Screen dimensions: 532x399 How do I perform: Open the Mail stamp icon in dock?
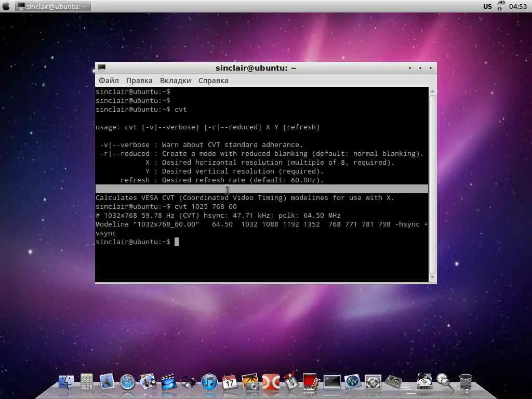pyautogui.click(x=107, y=382)
